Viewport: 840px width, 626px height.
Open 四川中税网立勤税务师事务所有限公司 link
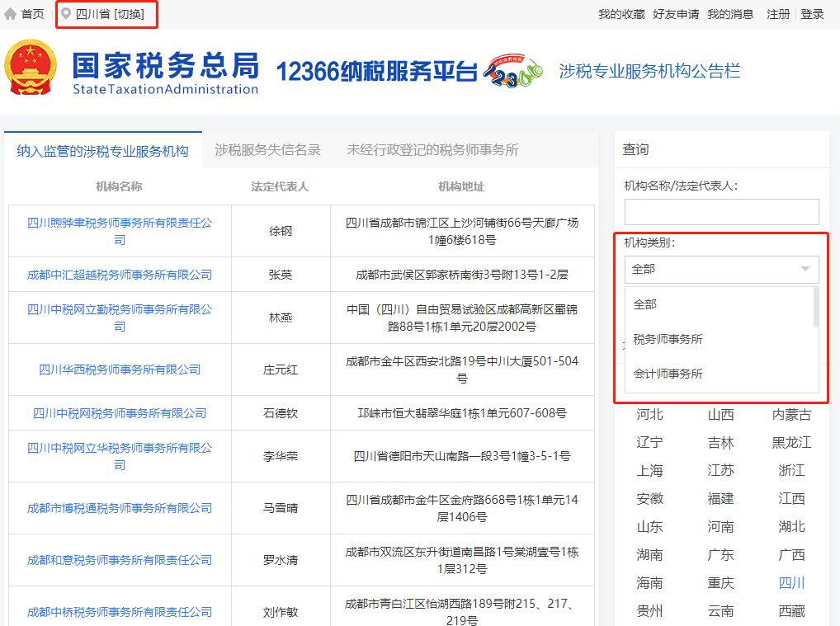120,318
